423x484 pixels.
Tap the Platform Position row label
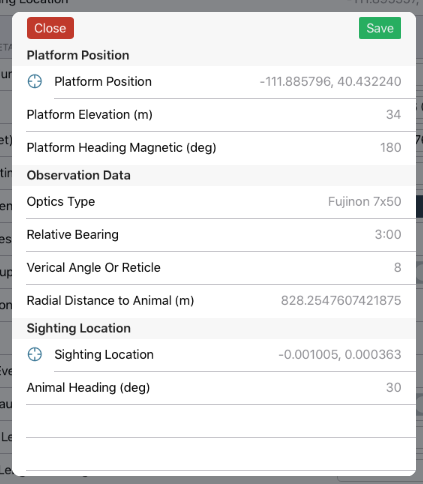[103, 81]
